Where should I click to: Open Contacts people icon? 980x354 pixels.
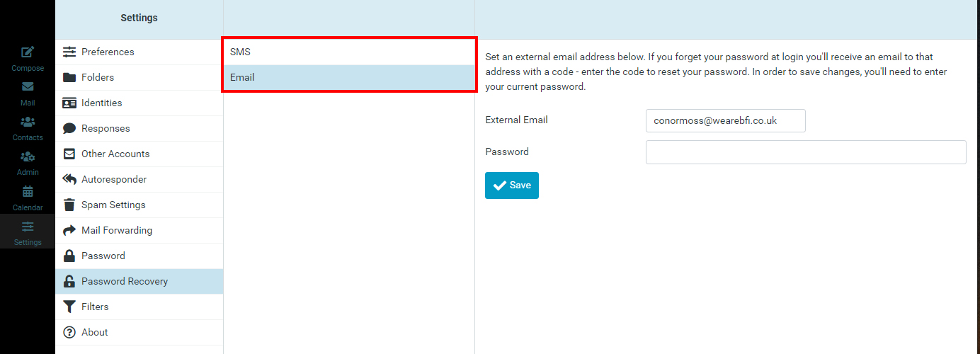(x=28, y=122)
